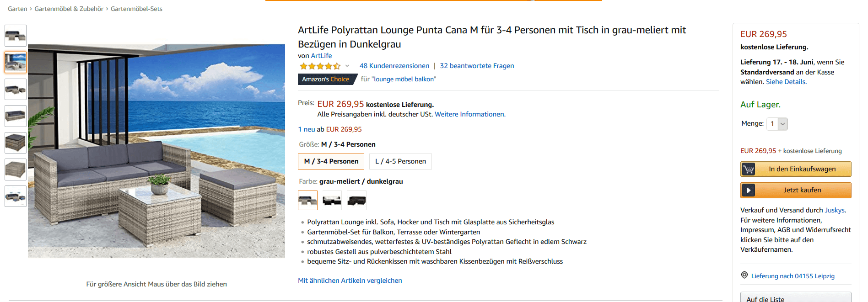Click the location pin icon
Screen dimensions: 868x302
pos(744,276)
